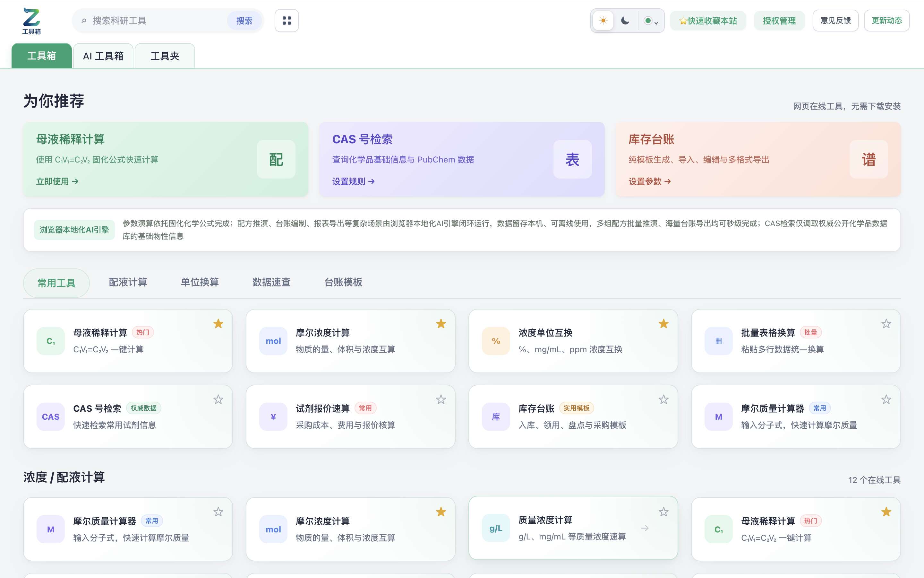This screenshot has width=924, height=578.
Task: Click the 配 icon on the 母液稀释计算 recommendation
Action: (276, 159)
